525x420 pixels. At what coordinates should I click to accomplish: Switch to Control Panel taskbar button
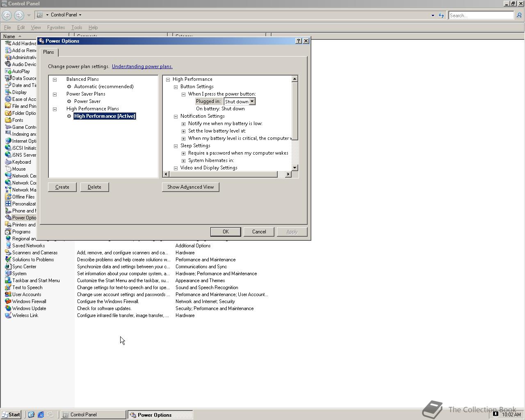(94, 415)
